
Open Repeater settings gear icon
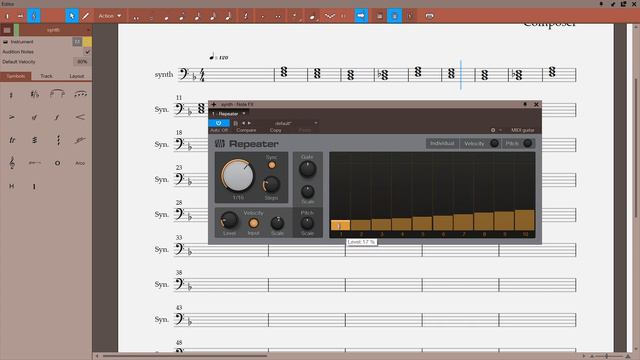[x=493, y=130]
